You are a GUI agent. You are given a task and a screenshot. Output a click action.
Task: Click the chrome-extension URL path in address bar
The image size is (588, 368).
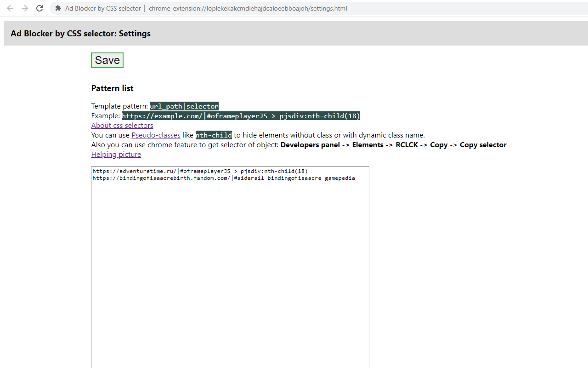tap(248, 8)
